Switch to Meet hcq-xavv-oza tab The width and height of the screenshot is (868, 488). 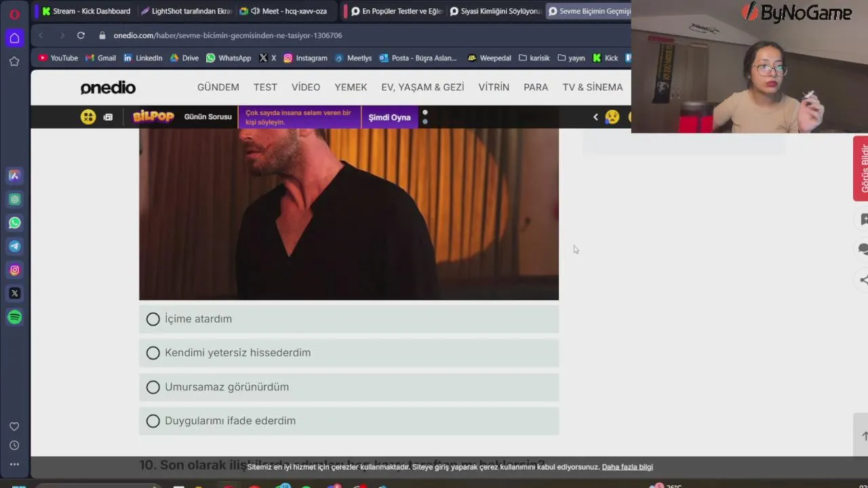(285, 11)
